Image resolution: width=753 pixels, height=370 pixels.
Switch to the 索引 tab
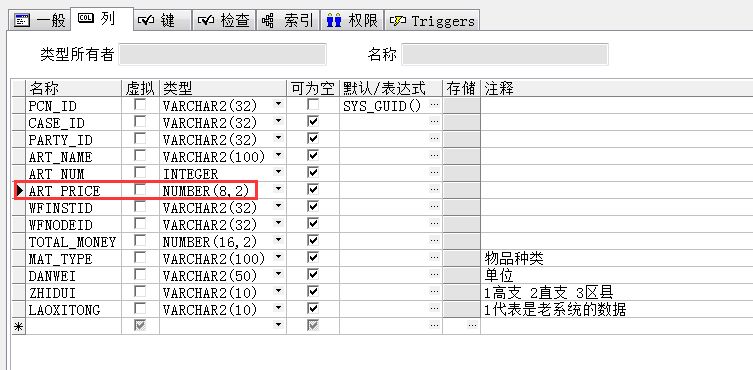pyautogui.click(x=288, y=21)
